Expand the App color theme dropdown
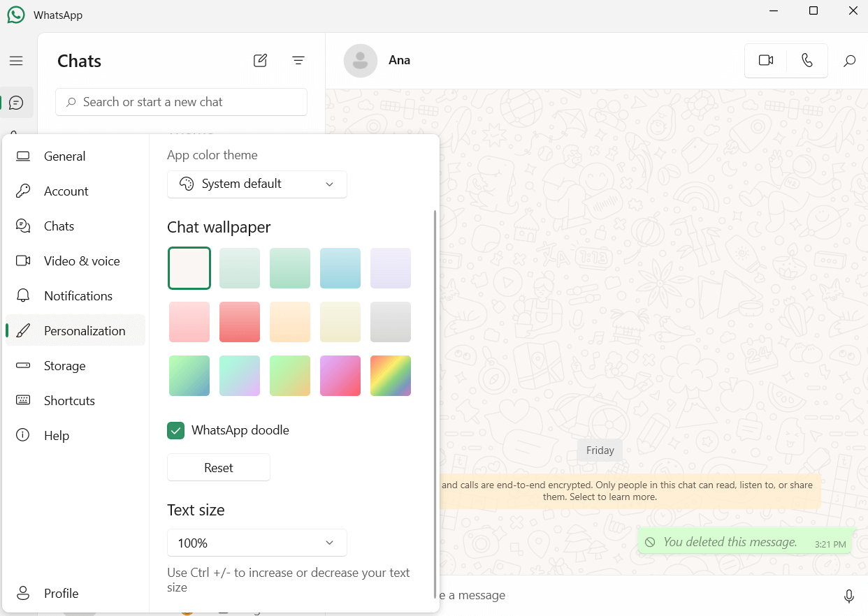Image resolution: width=868 pixels, height=616 pixels. coord(256,184)
